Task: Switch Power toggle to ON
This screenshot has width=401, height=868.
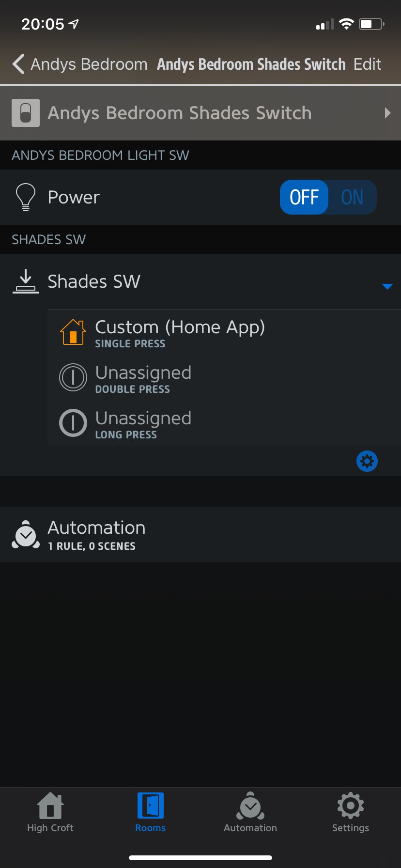Action: coord(352,197)
